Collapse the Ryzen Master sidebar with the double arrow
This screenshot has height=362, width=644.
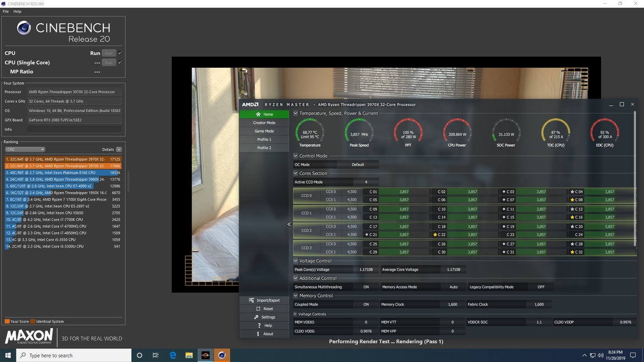click(289, 224)
